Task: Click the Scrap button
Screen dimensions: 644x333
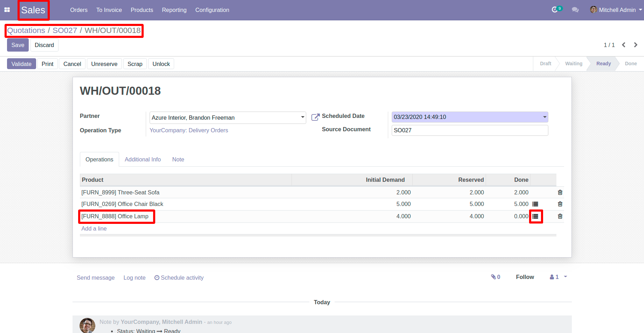Action: pyautogui.click(x=135, y=64)
